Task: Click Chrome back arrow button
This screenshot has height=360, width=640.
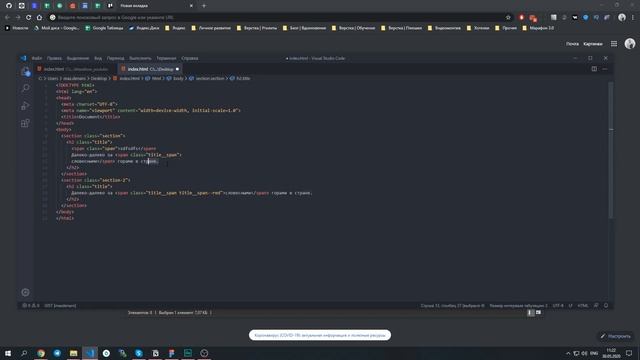Action: [x=7, y=18]
